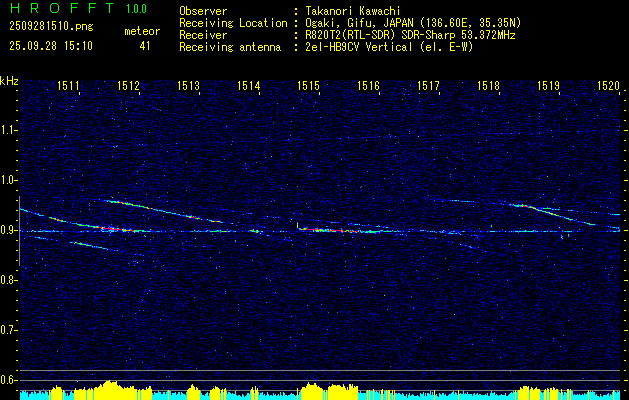The width and height of the screenshot is (629, 400).
Task: Click the 1.0 frequency axis label
Action: [x=8, y=180]
